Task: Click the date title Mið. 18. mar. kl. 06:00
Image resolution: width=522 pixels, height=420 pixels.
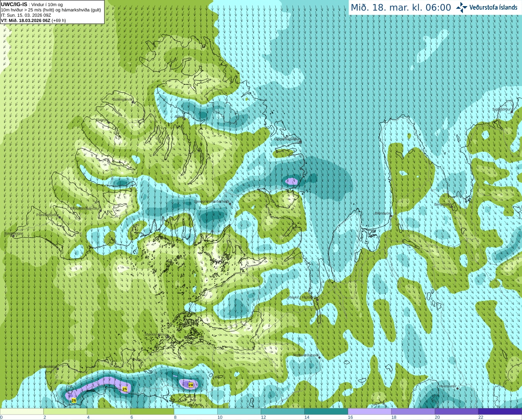Action: pyautogui.click(x=401, y=7)
